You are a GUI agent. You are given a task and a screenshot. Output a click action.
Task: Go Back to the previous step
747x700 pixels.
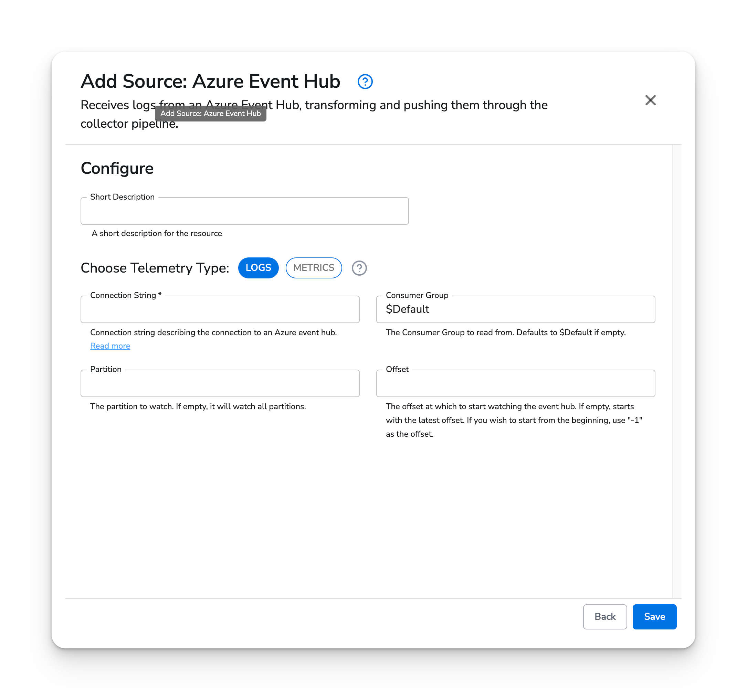point(604,617)
